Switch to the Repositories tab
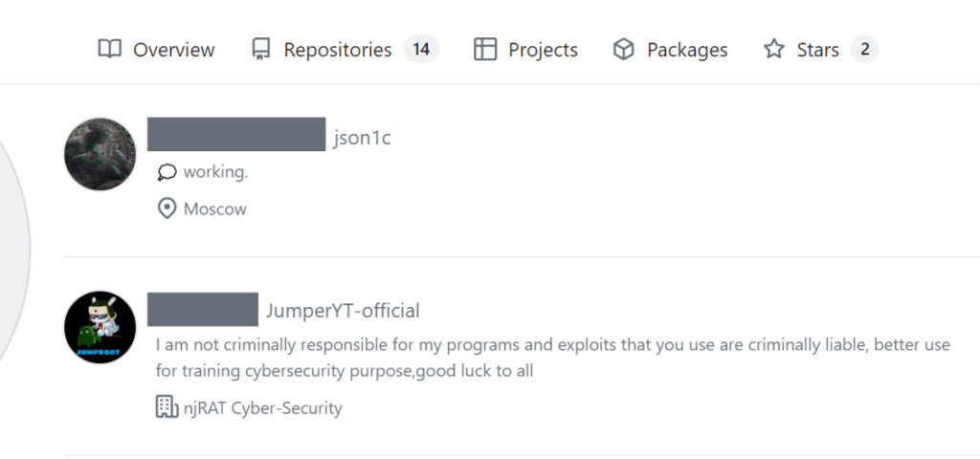Image resolution: width=980 pixels, height=459 pixels. 345,50
